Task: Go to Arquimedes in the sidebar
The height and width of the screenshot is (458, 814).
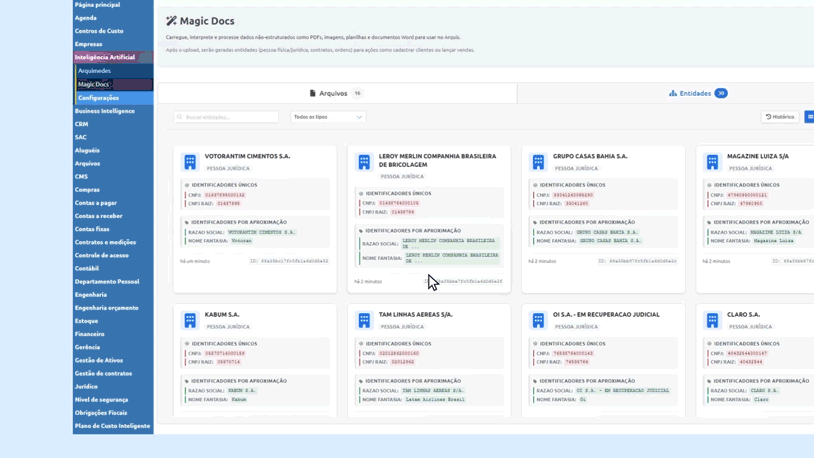Action: [95, 71]
